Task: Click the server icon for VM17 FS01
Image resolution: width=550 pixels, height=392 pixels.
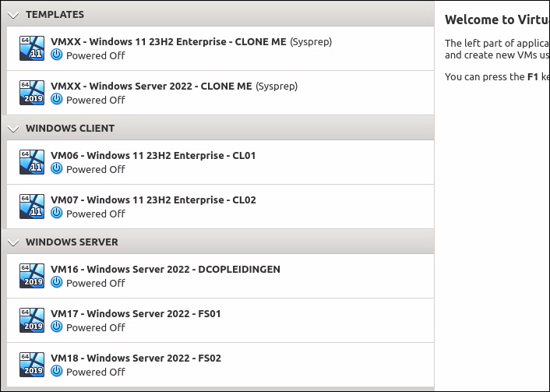Action: (x=32, y=320)
